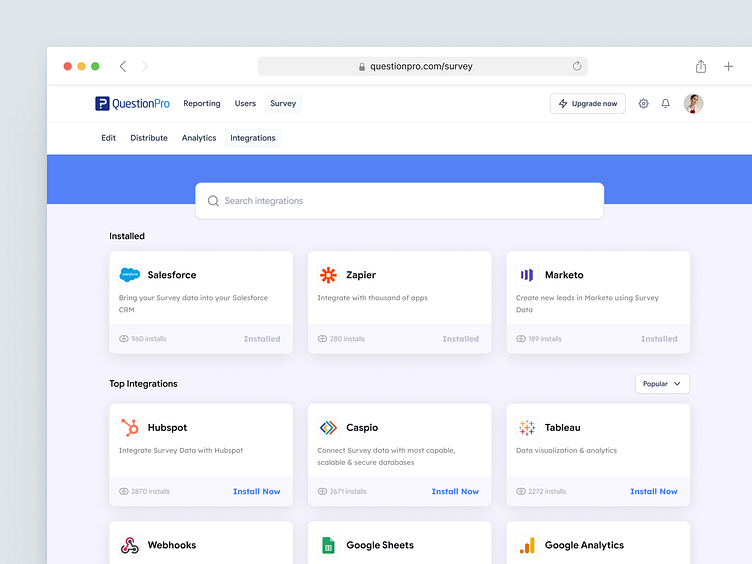Click the Hubspot card title
The image size is (752, 564).
(x=167, y=427)
